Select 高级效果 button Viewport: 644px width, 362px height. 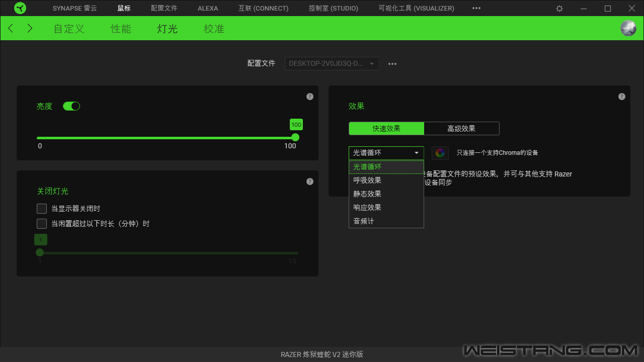[x=461, y=129]
